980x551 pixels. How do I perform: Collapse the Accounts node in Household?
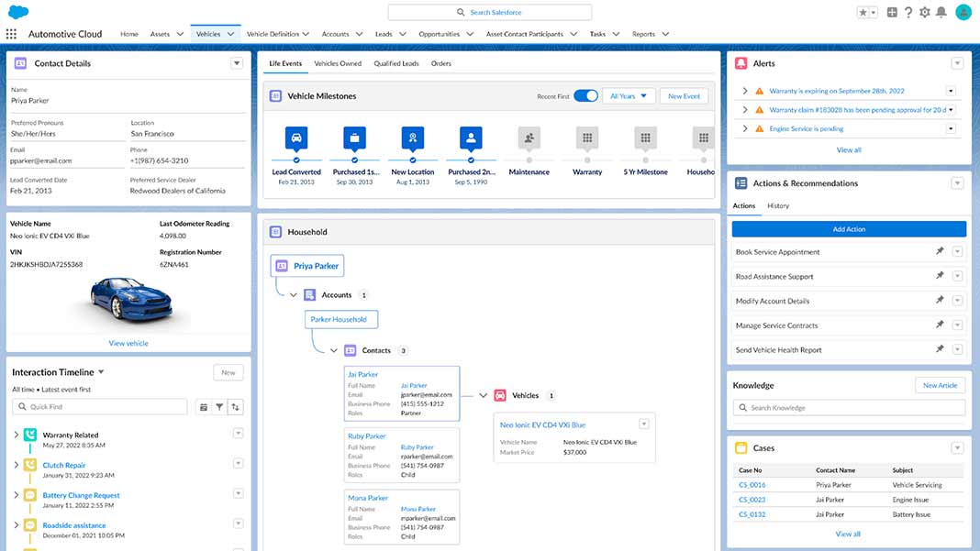click(294, 295)
